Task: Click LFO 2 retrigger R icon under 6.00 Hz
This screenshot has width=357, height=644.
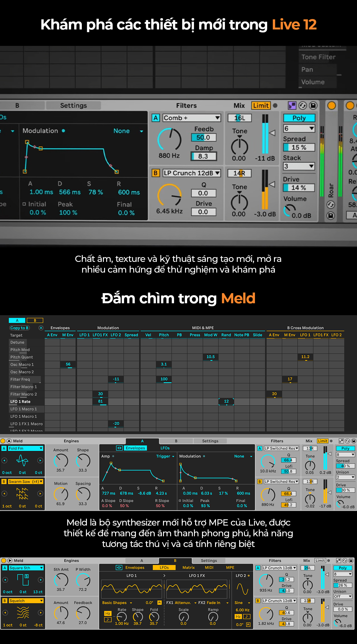Action: (248, 625)
